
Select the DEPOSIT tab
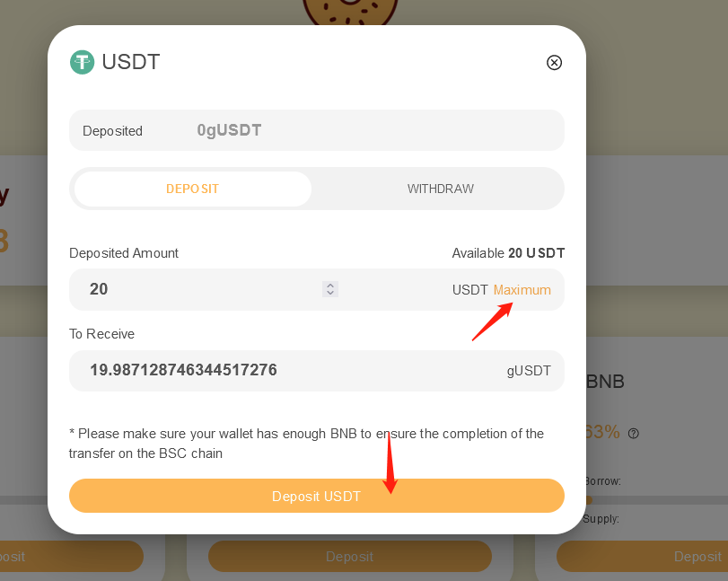tap(193, 189)
